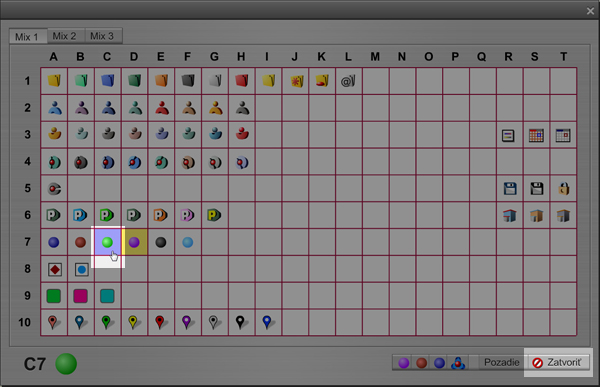This screenshot has width=600, height=387.
Task: Switch to the Mix 2 tab
Action: pyautogui.click(x=64, y=36)
